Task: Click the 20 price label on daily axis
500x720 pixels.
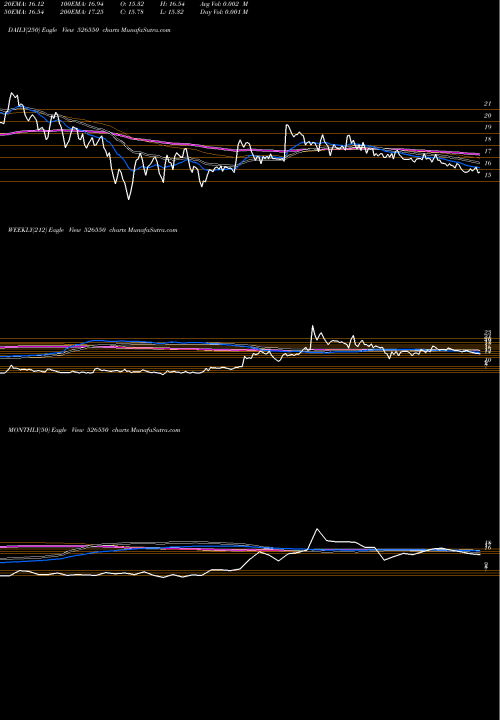Action: point(488,116)
